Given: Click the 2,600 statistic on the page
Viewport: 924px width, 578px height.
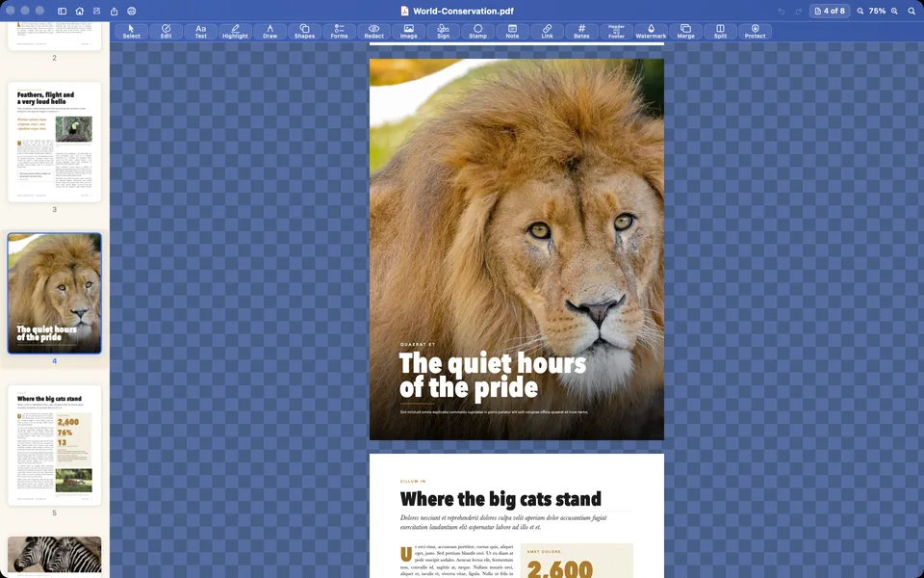Looking at the screenshot, I should point(560,569).
